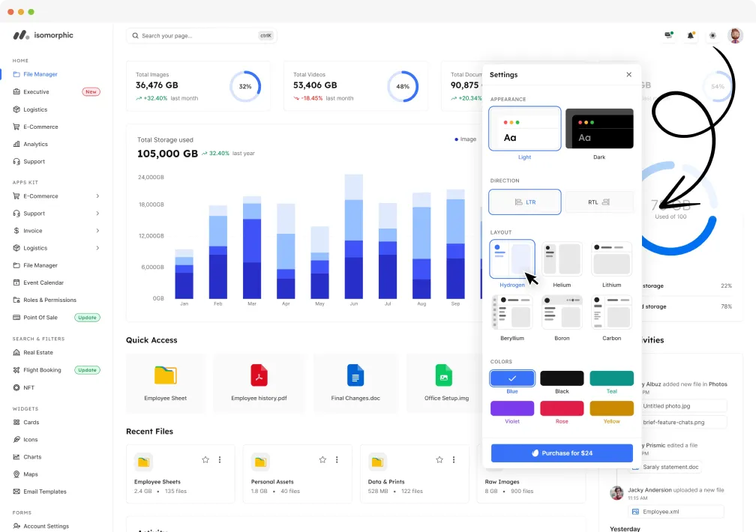Open Personal Assets more options menu
The image size is (756, 532).
(337, 460)
